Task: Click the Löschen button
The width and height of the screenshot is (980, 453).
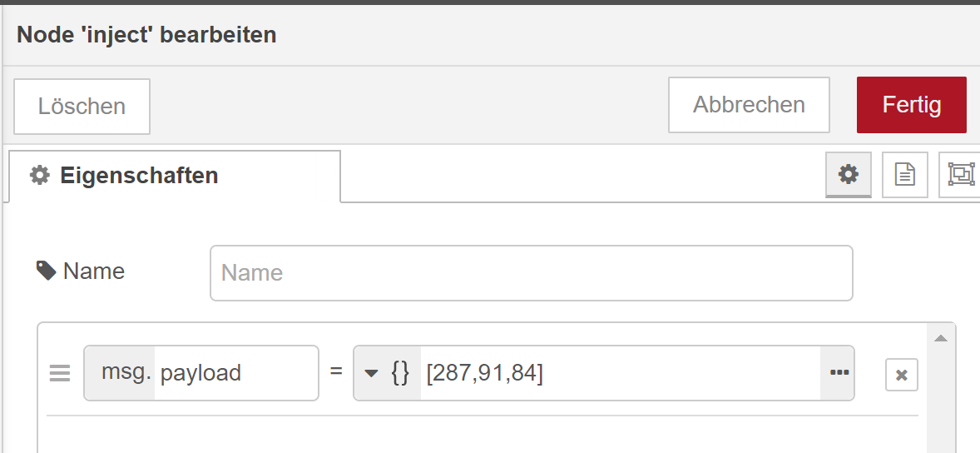Action: (x=82, y=107)
